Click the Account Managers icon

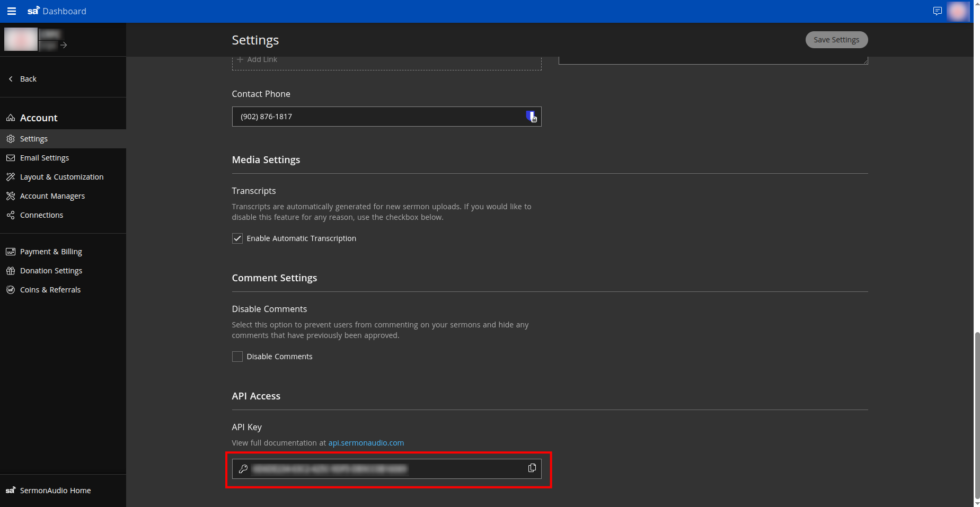click(x=11, y=196)
